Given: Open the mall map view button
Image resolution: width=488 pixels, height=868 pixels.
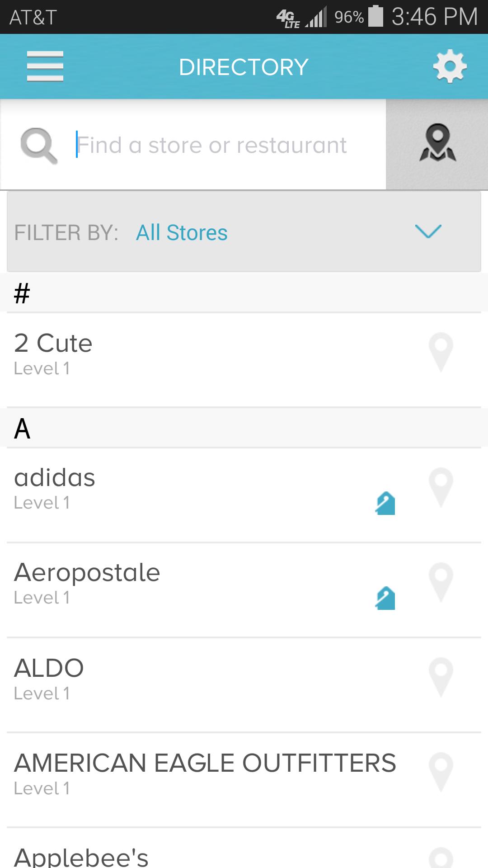Looking at the screenshot, I should coord(437,144).
